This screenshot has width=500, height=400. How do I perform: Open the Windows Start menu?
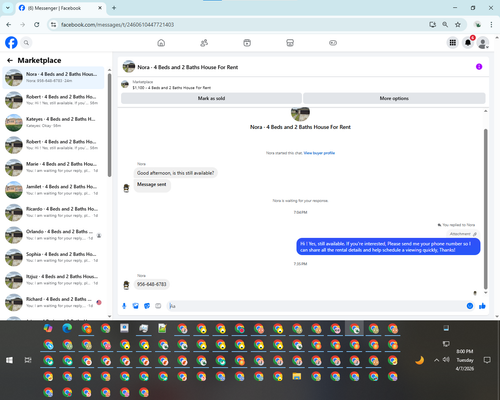pos(9,360)
